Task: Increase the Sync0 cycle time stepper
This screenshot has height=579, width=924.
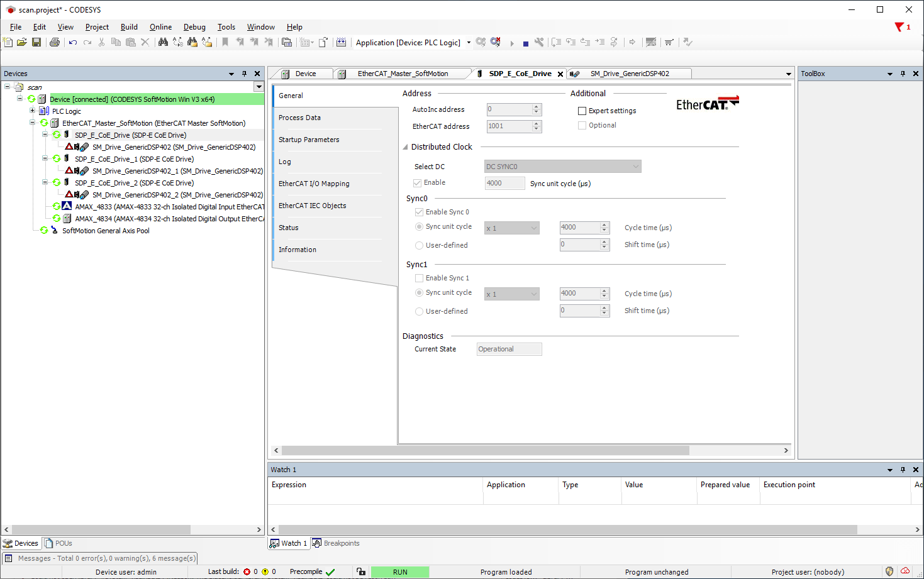Action: tap(604, 224)
